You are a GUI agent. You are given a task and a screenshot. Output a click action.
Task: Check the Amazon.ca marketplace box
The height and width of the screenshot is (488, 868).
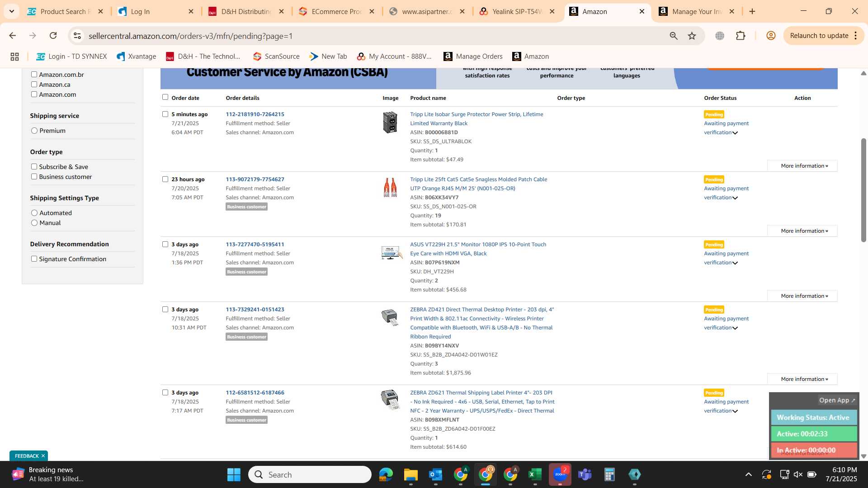tap(34, 84)
